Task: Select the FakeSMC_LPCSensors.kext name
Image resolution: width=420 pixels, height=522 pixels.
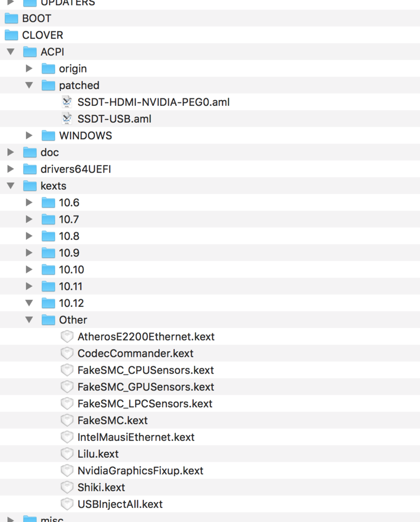Action: point(145,404)
